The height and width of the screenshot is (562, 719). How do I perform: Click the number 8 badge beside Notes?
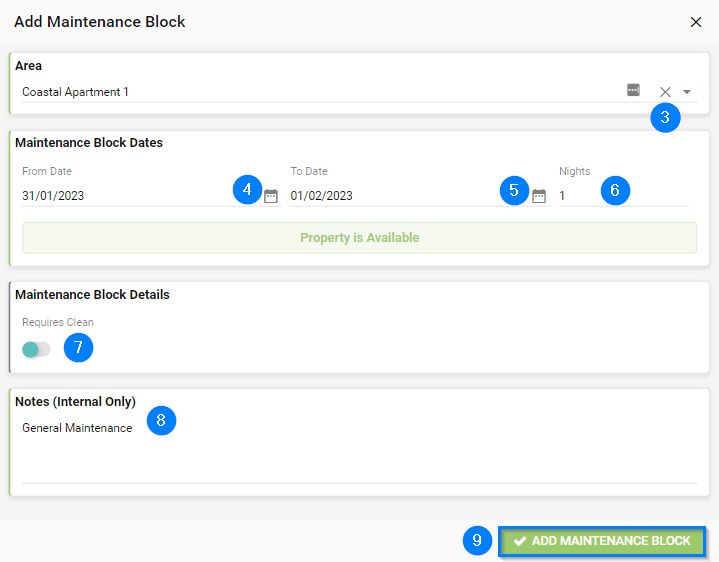coord(161,420)
